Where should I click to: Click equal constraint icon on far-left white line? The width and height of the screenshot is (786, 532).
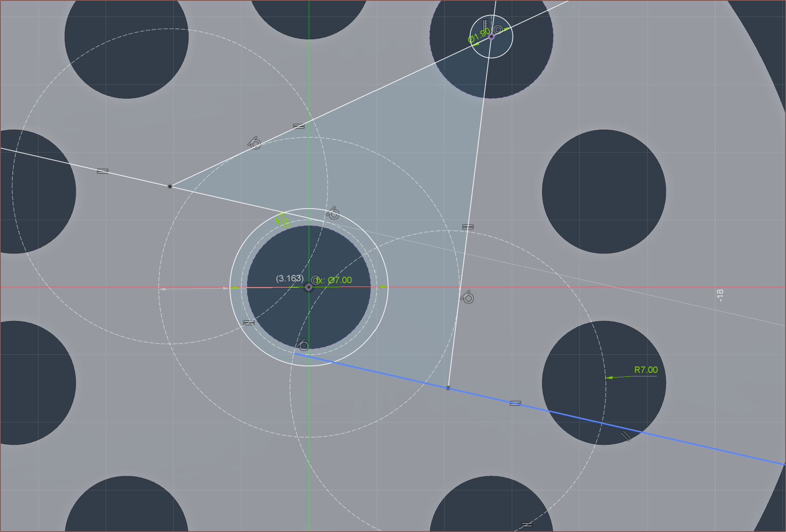point(102,171)
